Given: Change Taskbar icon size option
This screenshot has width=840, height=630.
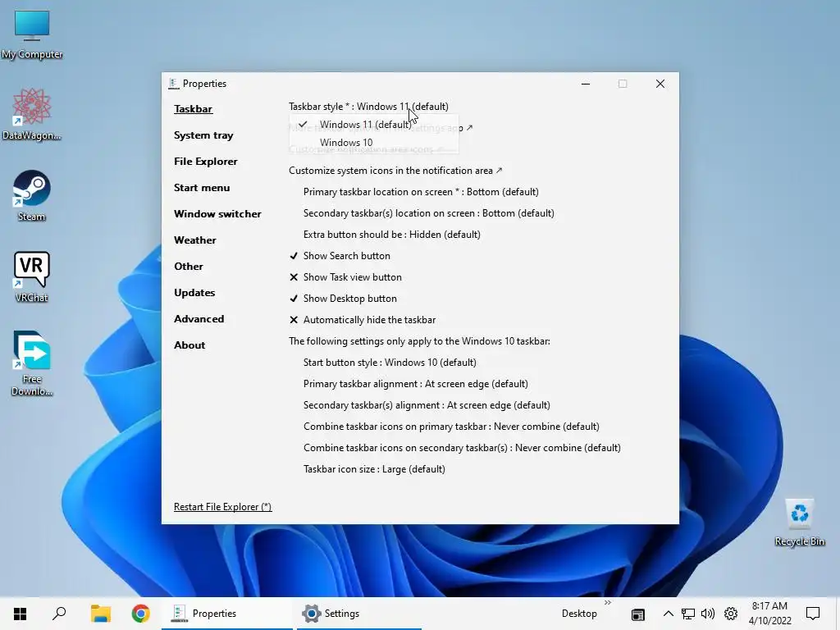Looking at the screenshot, I should [x=374, y=469].
